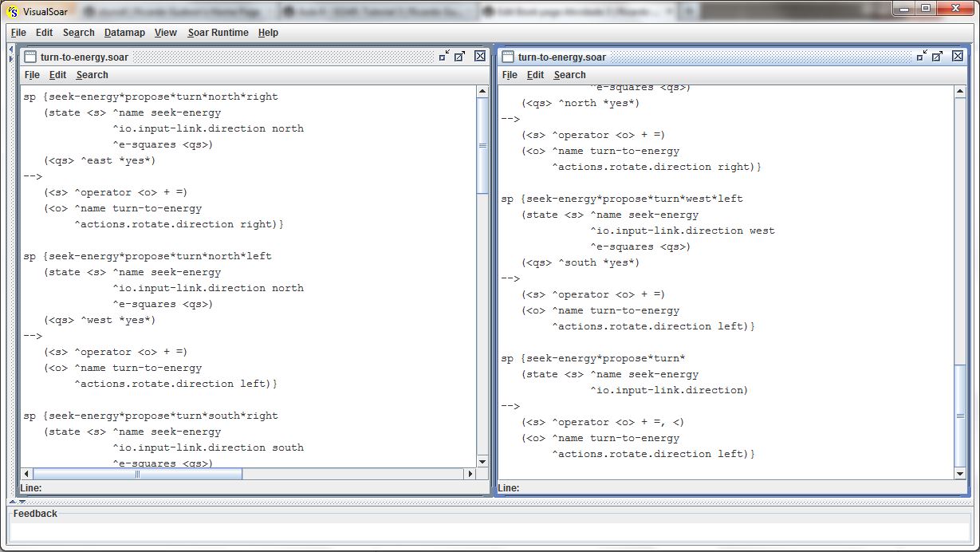Iconify the right turn-to-energy.soar window
980x552 pixels.
pos(922,56)
